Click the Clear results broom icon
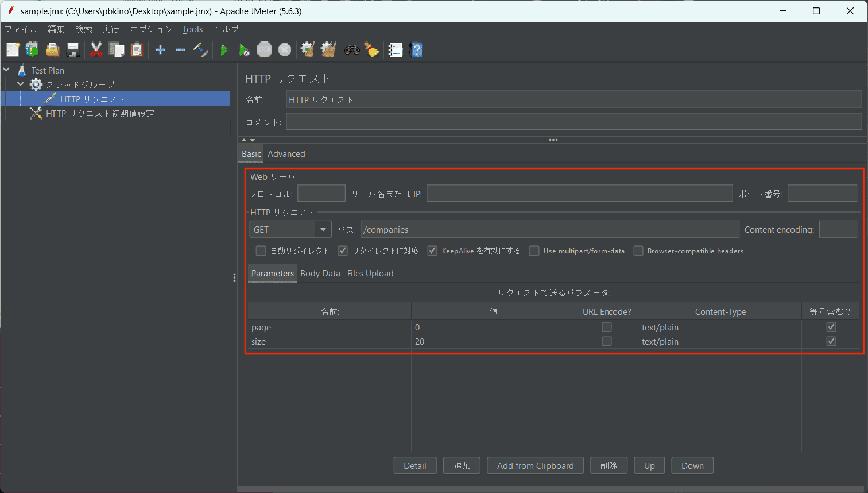 [308, 50]
